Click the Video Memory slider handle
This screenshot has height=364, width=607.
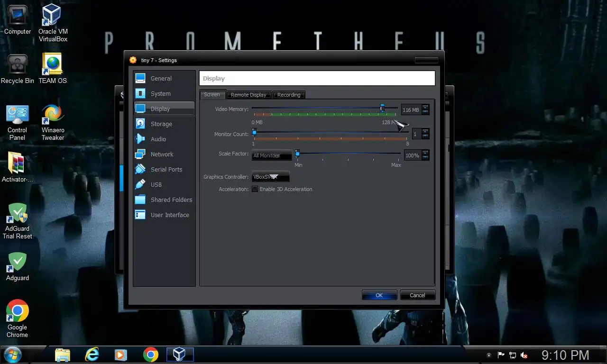tap(382, 108)
